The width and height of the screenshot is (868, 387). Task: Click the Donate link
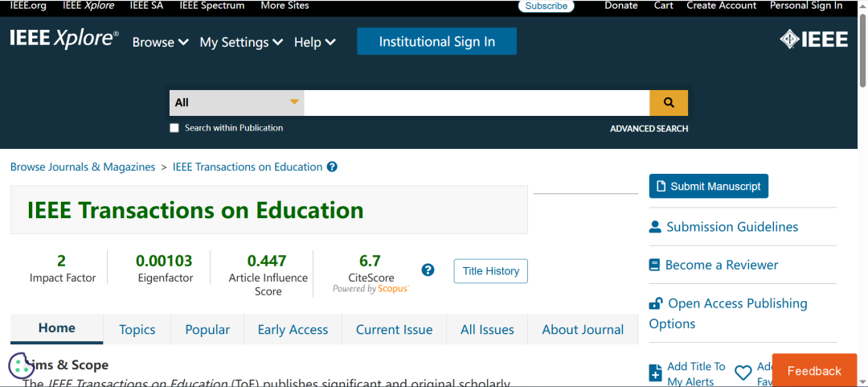pyautogui.click(x=621, y=6)
